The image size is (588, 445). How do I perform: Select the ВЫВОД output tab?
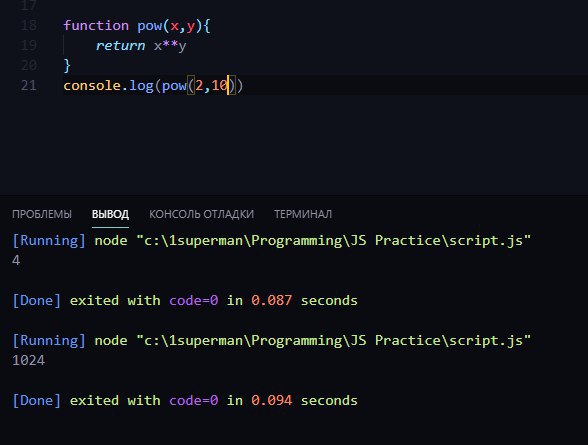coord(110,214)
